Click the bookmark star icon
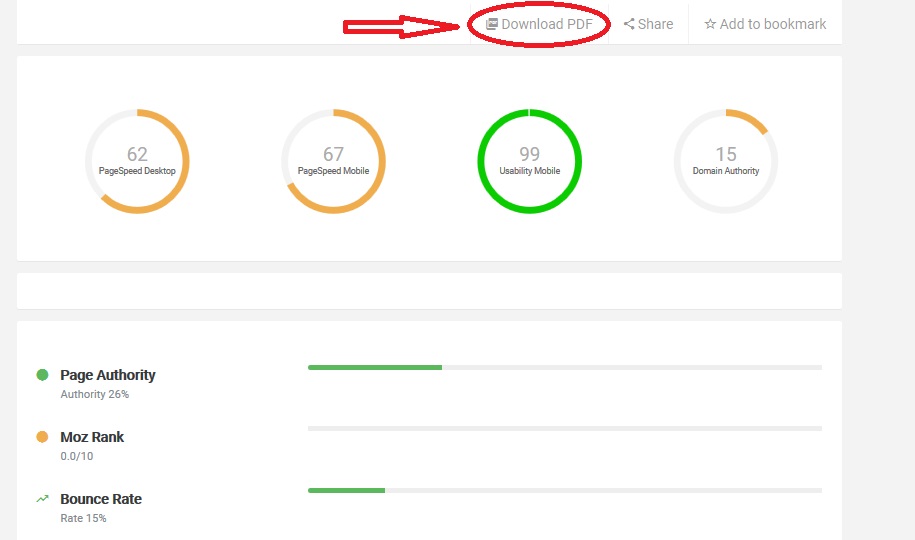The height and width of the screenshot is (540, 915). [710, 24]
